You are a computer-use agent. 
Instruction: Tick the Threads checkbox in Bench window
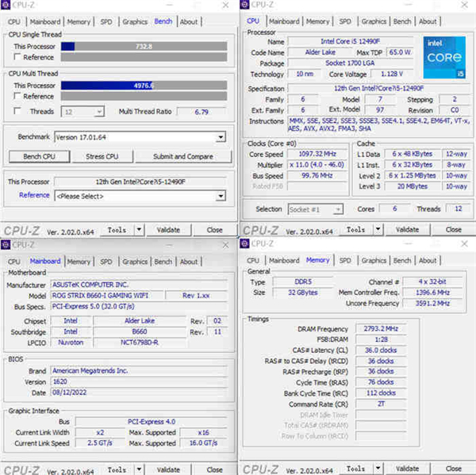(x=17, y=111)
